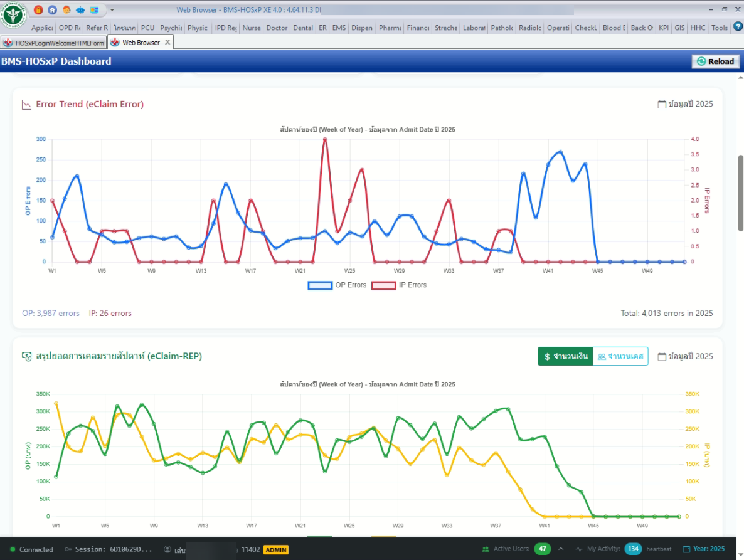
Task: Click the Reload button
Action: tap(715, 61)
